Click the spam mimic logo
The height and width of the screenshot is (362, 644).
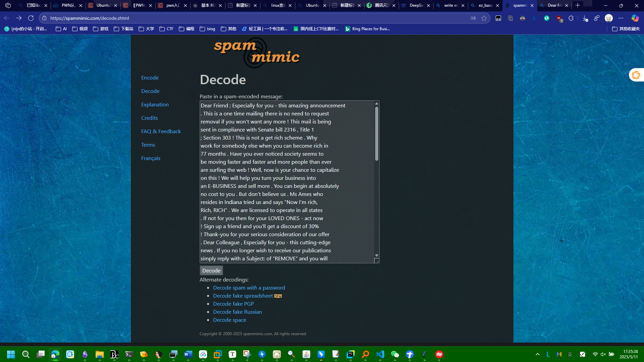(257, 52)
